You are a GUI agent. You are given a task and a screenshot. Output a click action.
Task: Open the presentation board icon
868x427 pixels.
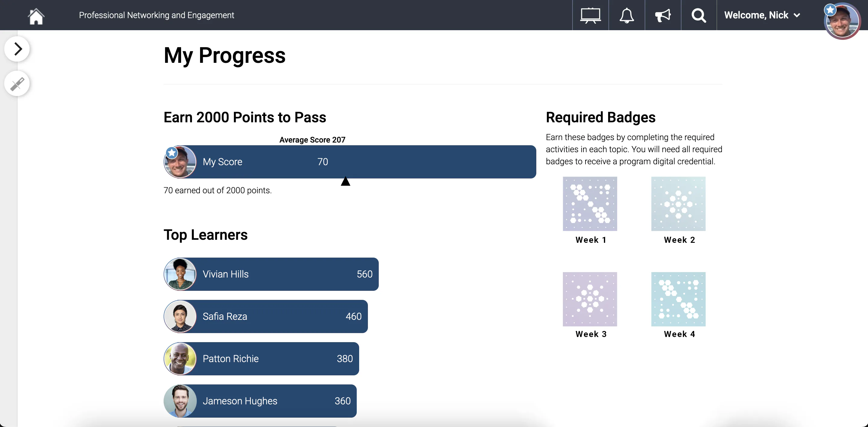click(x=590, y=15)
